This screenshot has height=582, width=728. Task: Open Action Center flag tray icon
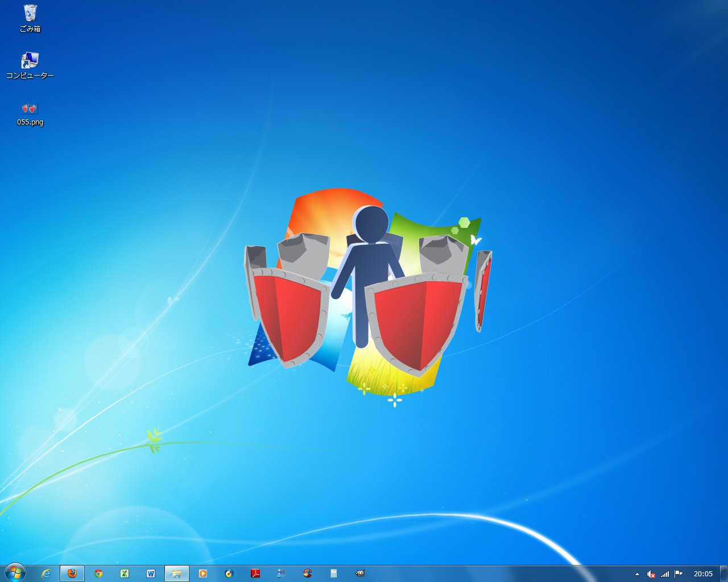678,574
